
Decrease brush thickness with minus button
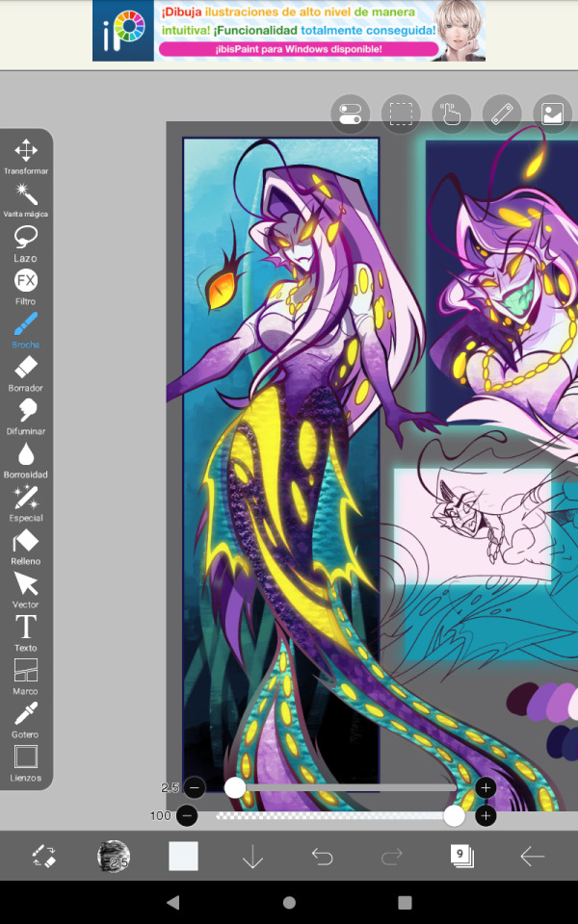[195, 787]
